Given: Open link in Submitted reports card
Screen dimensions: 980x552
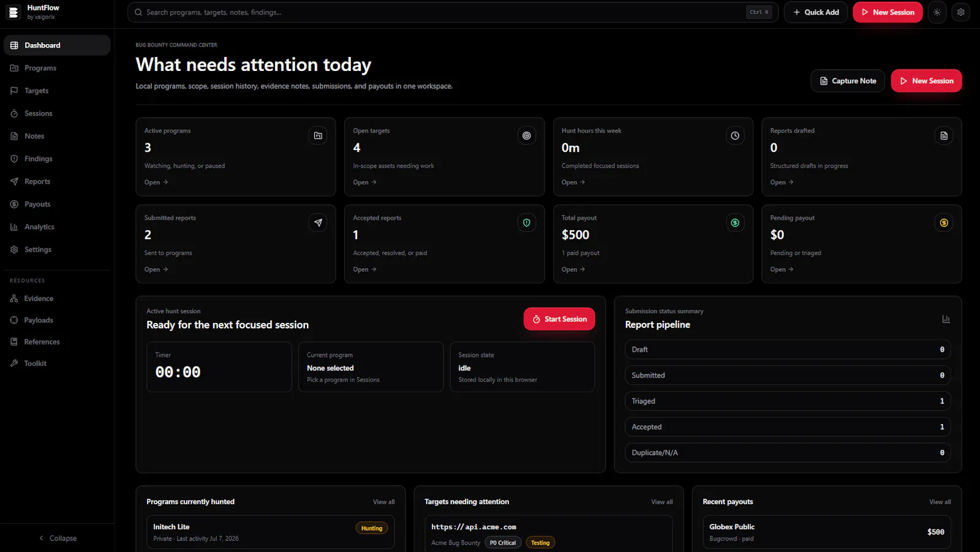Looking at the screenshot, I should 156,269.
